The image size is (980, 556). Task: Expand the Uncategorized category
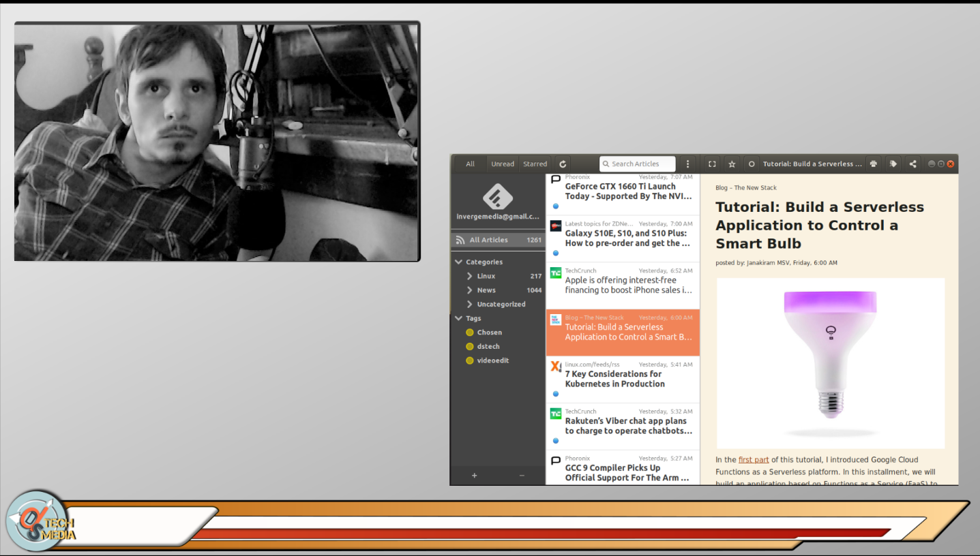click(470, 304)
